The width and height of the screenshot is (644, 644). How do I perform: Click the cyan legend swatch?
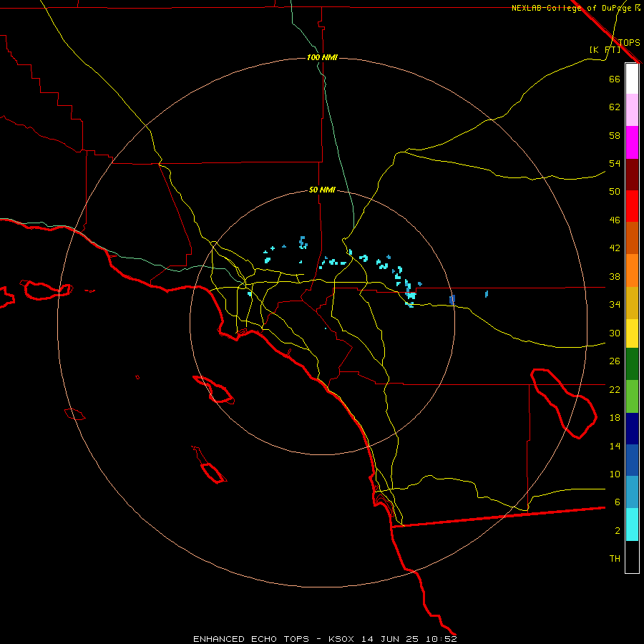pos(632,525)
